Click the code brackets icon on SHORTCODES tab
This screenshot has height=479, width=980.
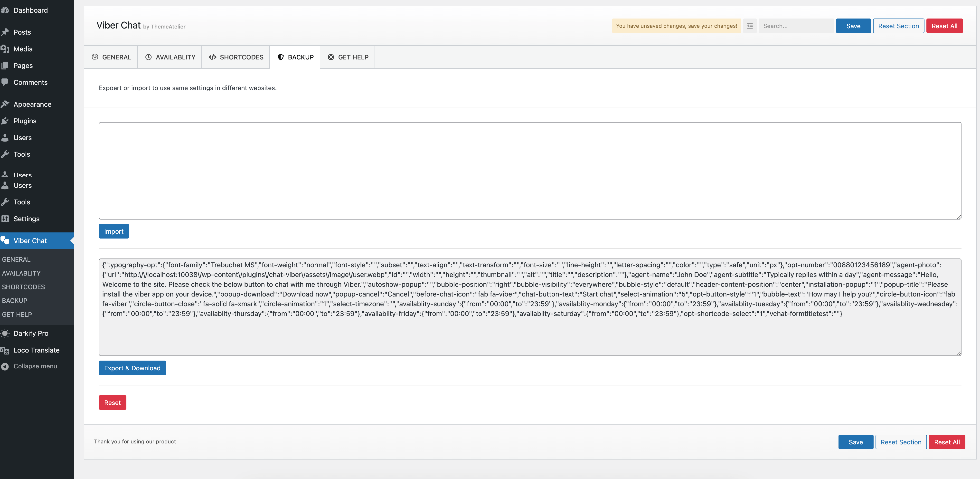(213, 57)
